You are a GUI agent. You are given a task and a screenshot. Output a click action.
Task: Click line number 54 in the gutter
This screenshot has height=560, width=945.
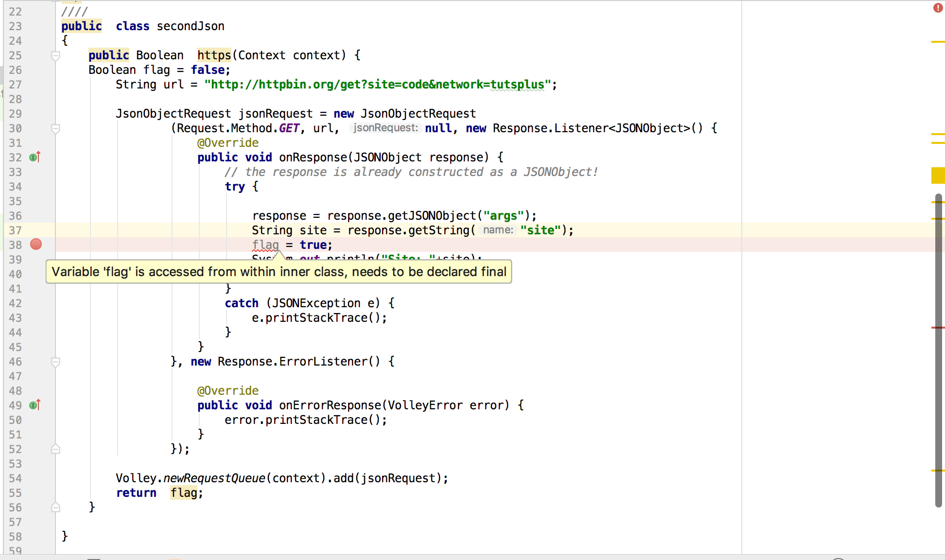[16, 478]
